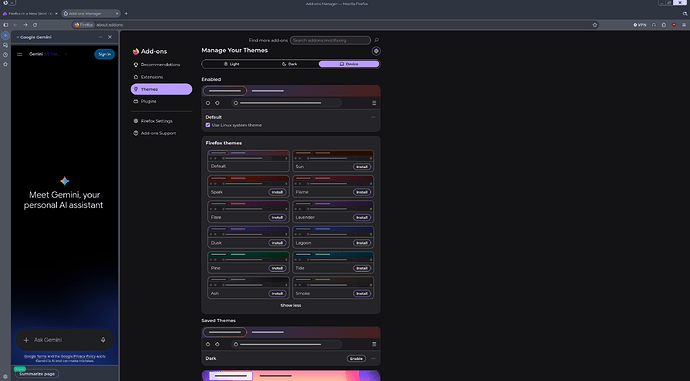Select the Light theme mode option
The width and height of the screenshot is (690, 381).
point(231,64)
